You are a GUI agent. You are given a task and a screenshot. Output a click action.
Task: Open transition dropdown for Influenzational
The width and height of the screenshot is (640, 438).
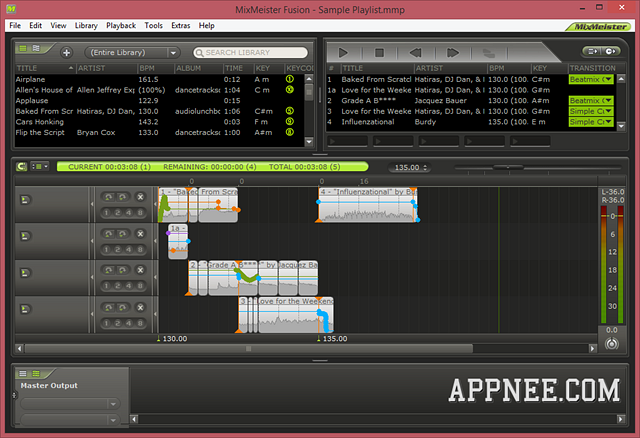tap(591, 122)
